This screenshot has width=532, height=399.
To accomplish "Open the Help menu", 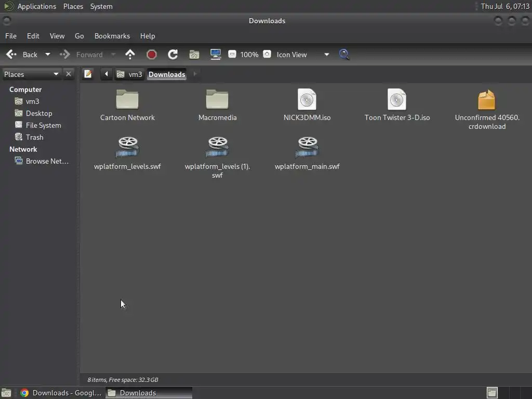I will point(148,36).
